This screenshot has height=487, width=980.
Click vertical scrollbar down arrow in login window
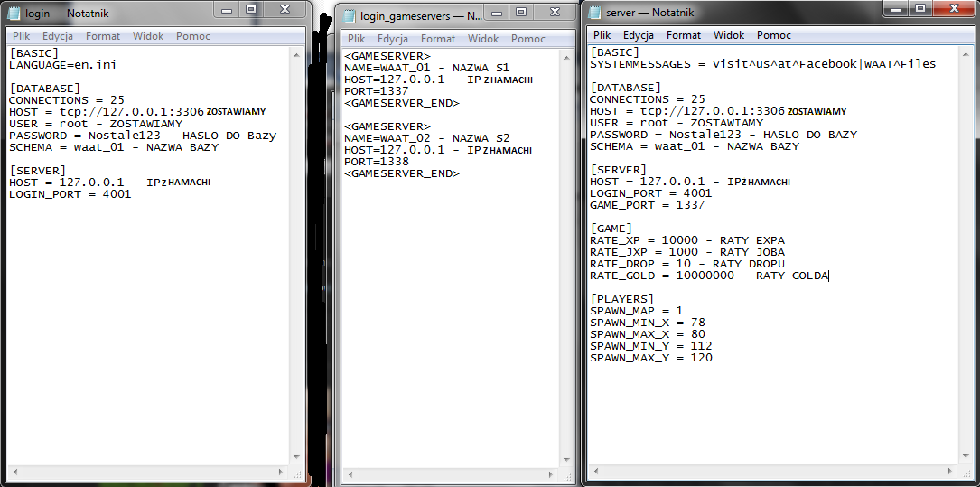coord(296,457)
